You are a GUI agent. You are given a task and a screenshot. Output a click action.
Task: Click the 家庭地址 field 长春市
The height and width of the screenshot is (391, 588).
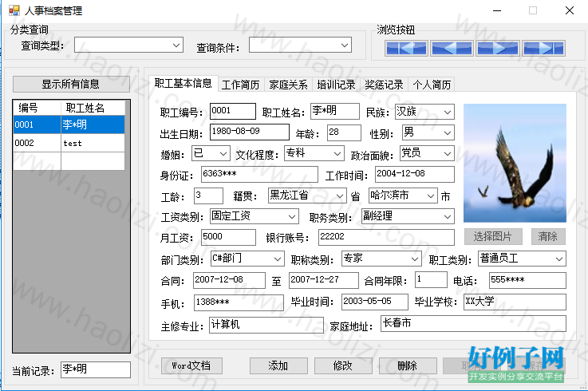click(473, 323)
